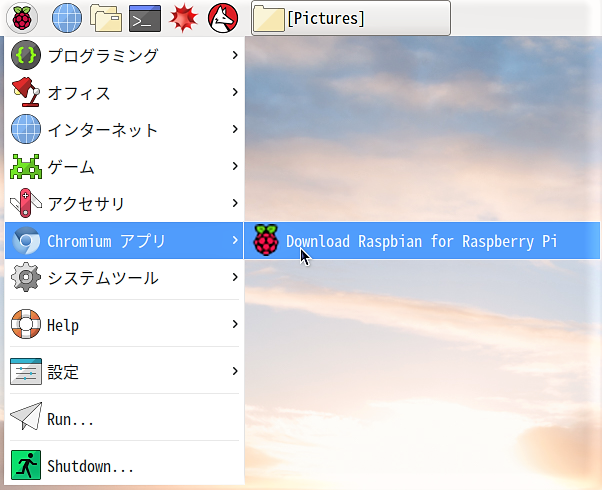This screenshot has height=490, width=602.
Task: Open the Raspberry Pi main menu button
Action: (x=22, y=18)
